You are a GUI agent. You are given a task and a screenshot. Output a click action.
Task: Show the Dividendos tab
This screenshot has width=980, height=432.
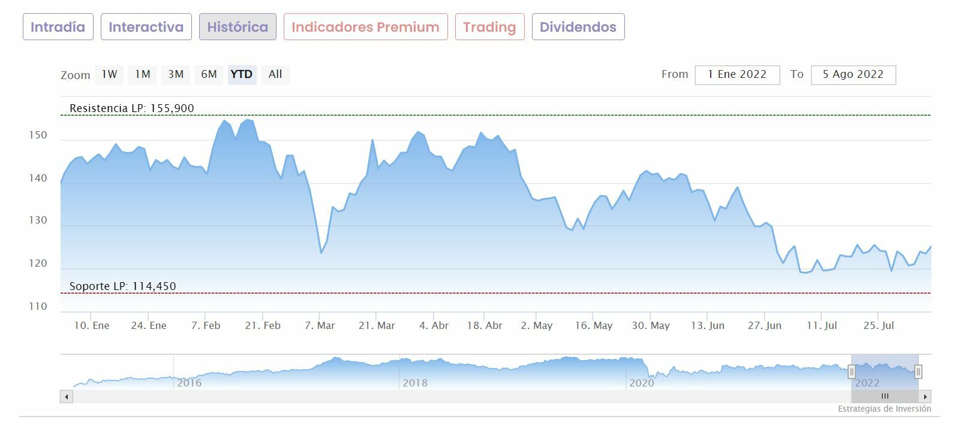[578, 27]
